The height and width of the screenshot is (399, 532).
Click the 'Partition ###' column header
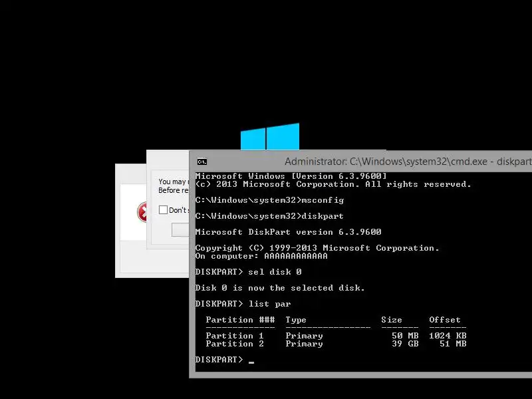coord(240,320)
